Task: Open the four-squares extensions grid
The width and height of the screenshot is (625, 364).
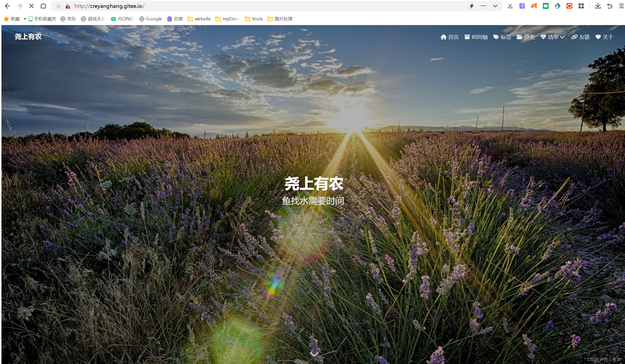Action: (x=581, y=6)
